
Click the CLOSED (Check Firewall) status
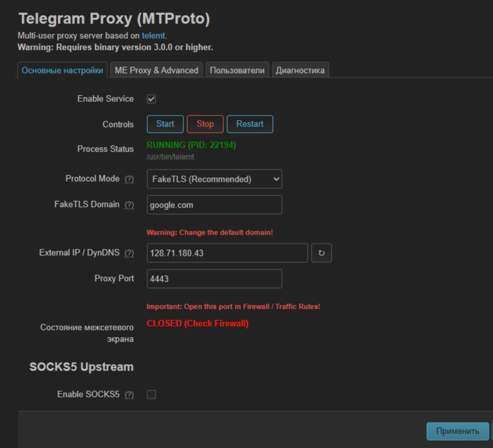click(198, 323)
